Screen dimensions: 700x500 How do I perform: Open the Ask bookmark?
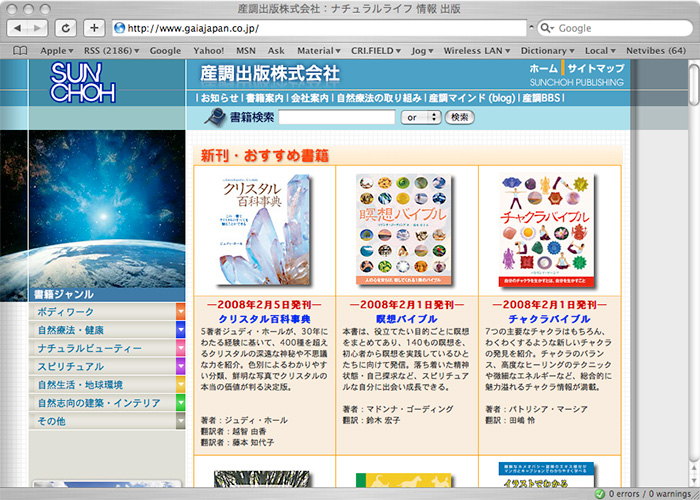pyautogui.click(x=276, y=51)
